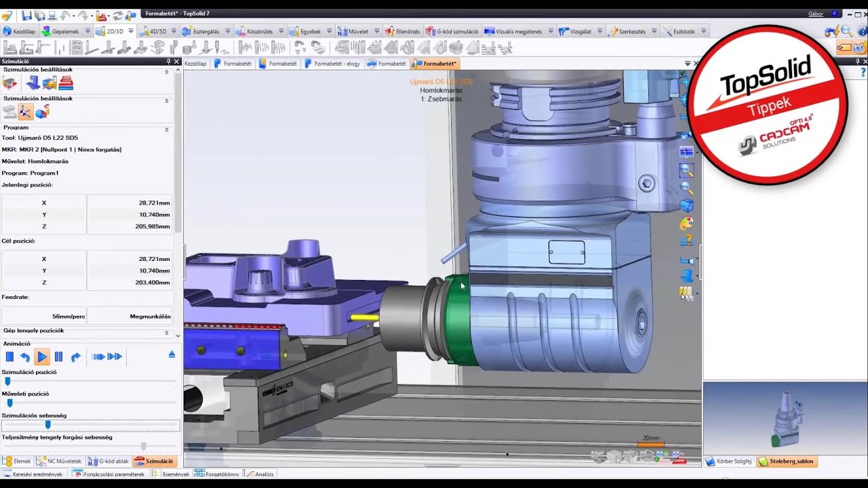Toggle the gray stock display simulation option
Screen dimensions: 868x488
(x=9, y=113)
